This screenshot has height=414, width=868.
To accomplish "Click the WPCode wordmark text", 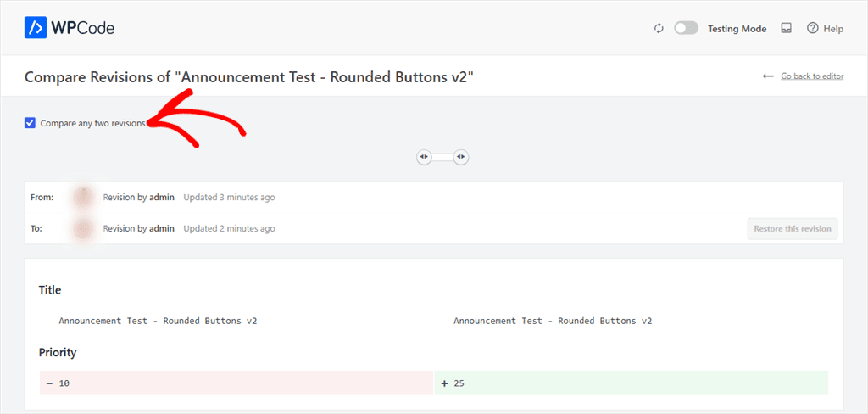I will pyautogui.click(x=83, y=28).
